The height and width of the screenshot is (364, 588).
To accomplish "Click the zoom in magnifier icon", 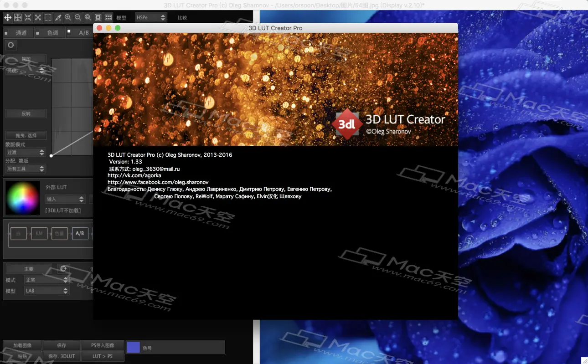I will click(68, 17).
